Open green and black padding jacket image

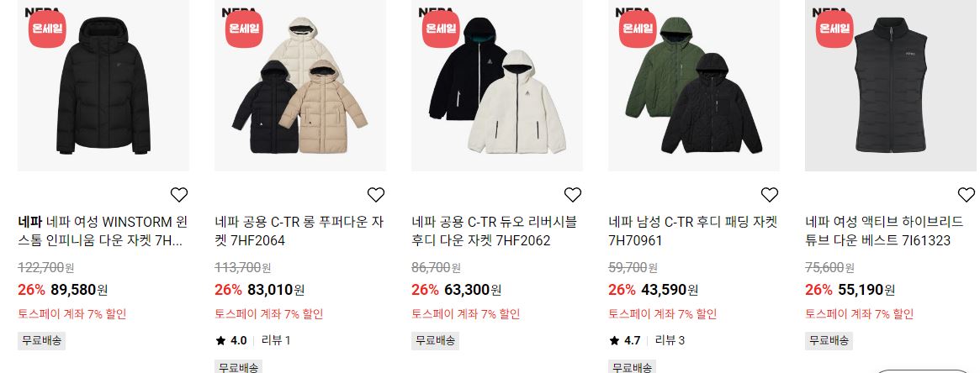pos(694,86)
